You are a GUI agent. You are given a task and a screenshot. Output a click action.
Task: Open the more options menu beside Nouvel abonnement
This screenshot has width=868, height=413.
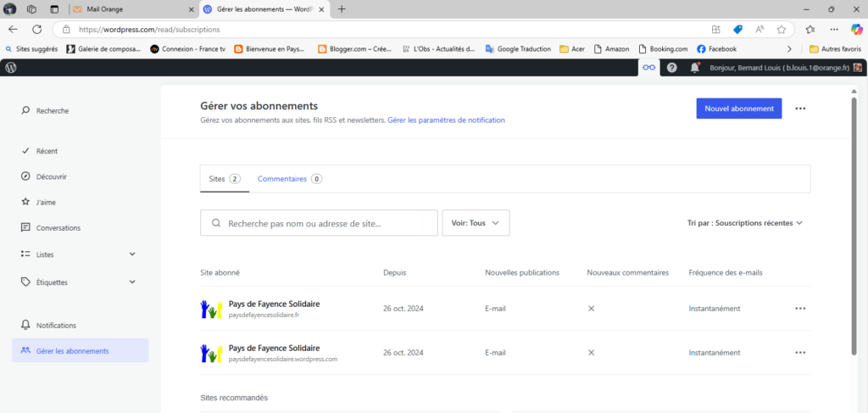tap(800, 109)
